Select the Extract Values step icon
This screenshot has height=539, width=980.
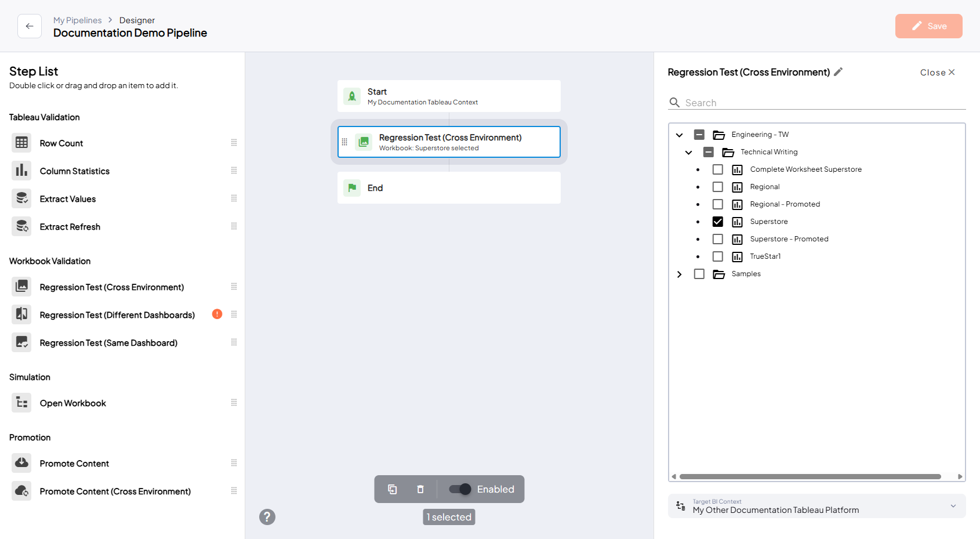(x=21, y=198)
